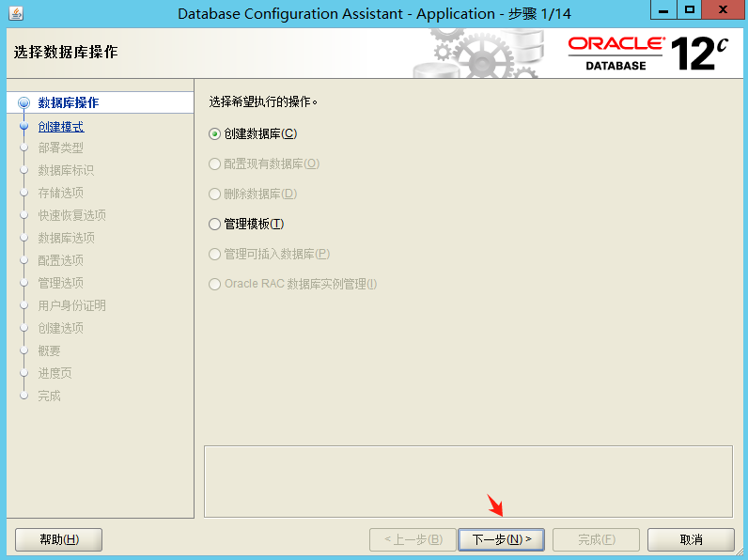Click the 数据库选项 step in sidebar
748x560 pixels.
pyautogui.click(x=67, y=238)
